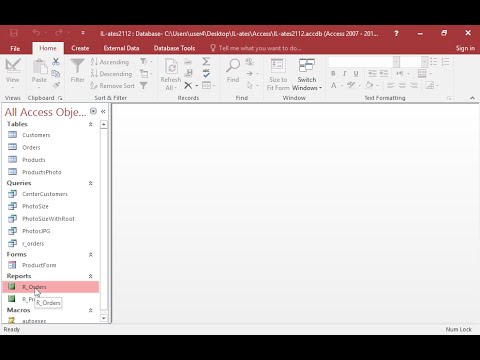The height and width of the screenshot is (360, 480).
Task: Select the PhotoSizeWithRoot query
Action: pos(51,219)
